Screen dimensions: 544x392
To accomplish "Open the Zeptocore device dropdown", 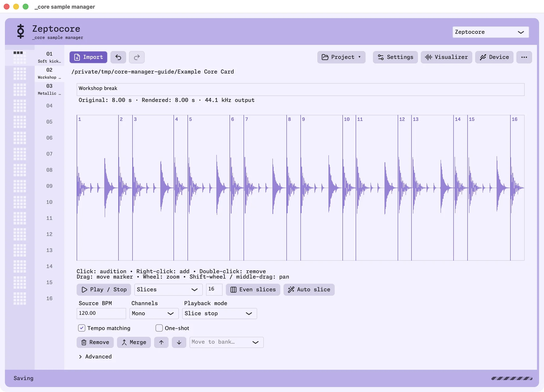I will click(x=491, y=32).
